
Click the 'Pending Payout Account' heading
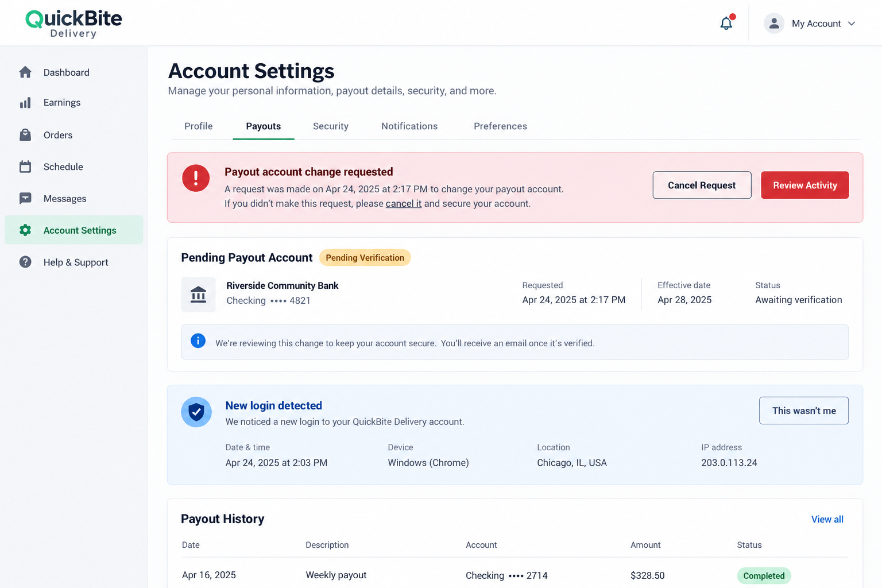click(247, 258)
